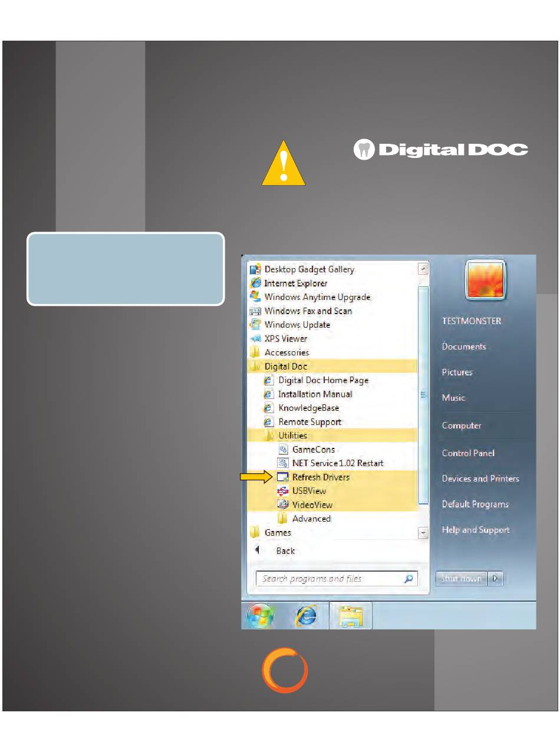This screenshot has width=560, height=752.
Task: Click the Windows Anytime Upgrade icon
Action: point(255,297)
